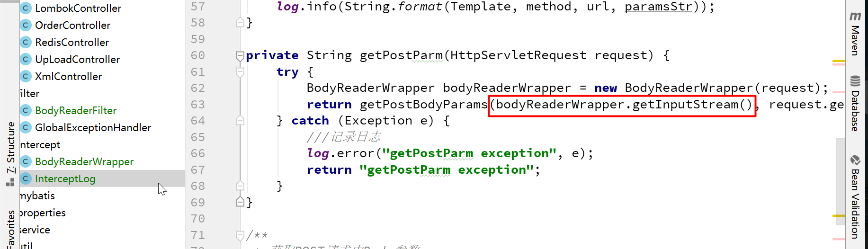
Task: Select the mybatis package folder
Action: tap(37, 196)
